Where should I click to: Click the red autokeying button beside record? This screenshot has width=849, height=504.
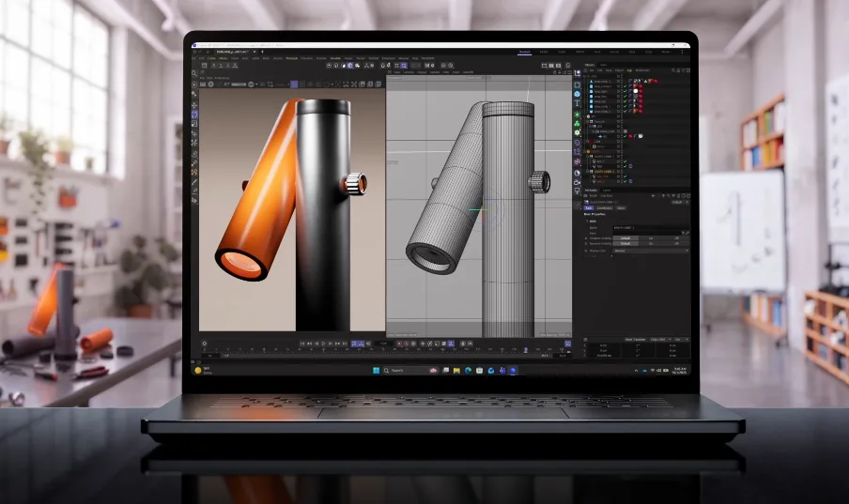406,344
